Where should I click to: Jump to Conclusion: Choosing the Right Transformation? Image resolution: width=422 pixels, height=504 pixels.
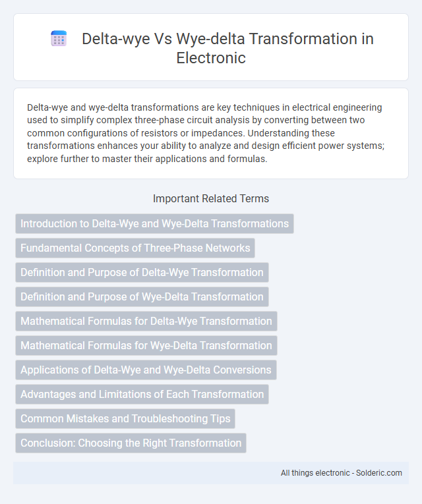coord(131,443)
